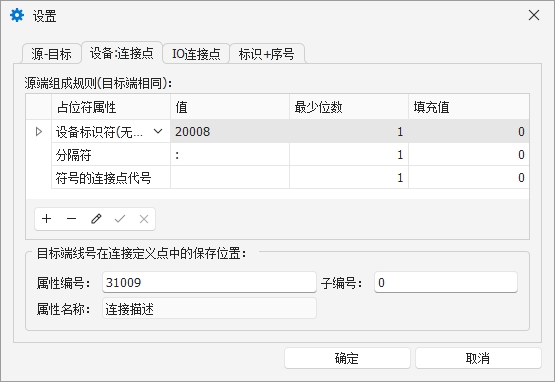This screenshot has height=382, width=555.
Task: Switch to the 源-目标 tab
Action: [51, 54]
